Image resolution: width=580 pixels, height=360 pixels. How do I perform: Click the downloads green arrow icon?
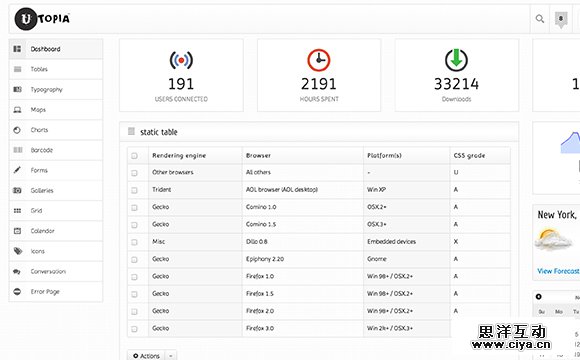pyautogui.click(x=456, y=60)
